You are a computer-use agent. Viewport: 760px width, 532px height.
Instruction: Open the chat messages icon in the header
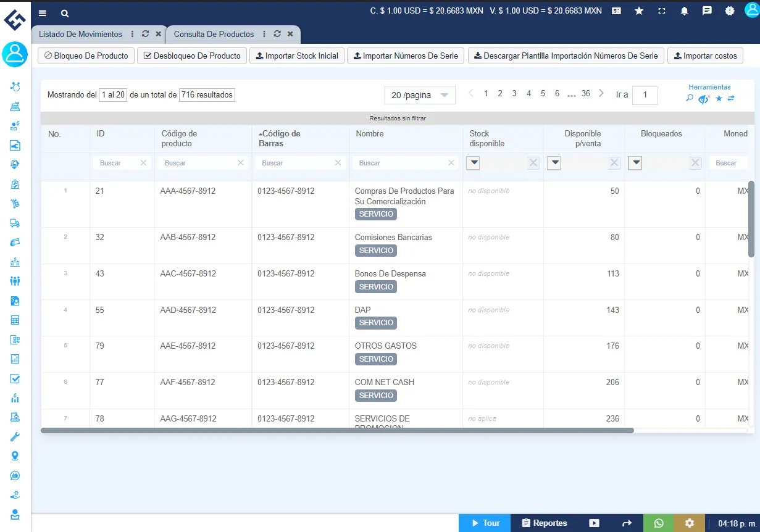707,10
